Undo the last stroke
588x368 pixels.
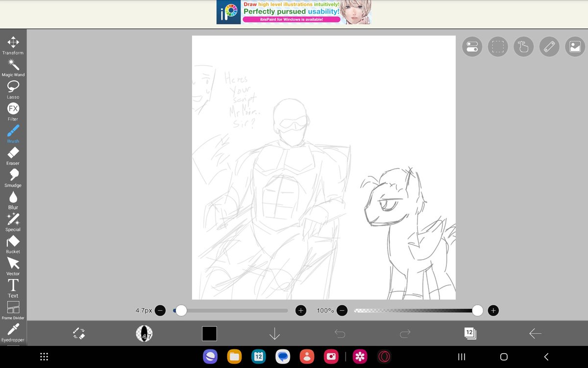click(340, 334)
